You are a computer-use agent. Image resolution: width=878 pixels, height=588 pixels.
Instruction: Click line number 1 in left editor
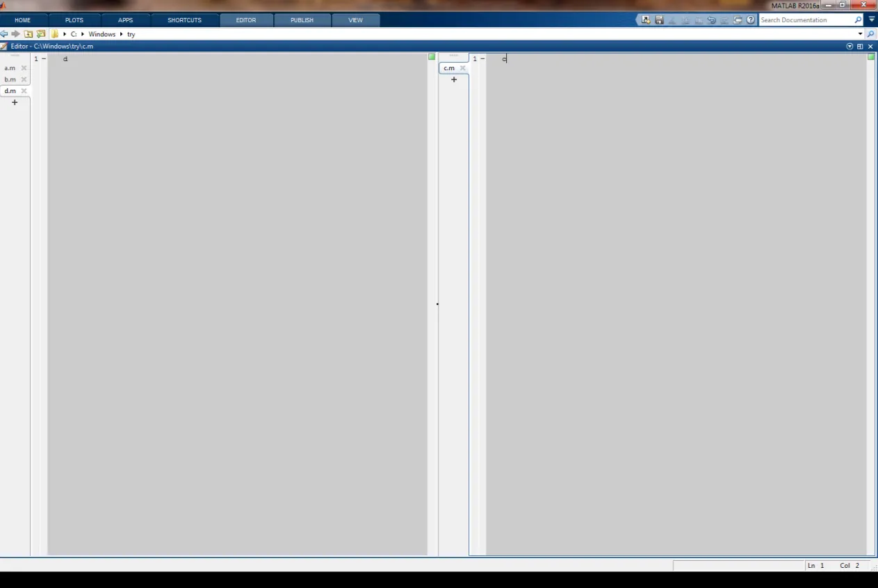(36, 58)
